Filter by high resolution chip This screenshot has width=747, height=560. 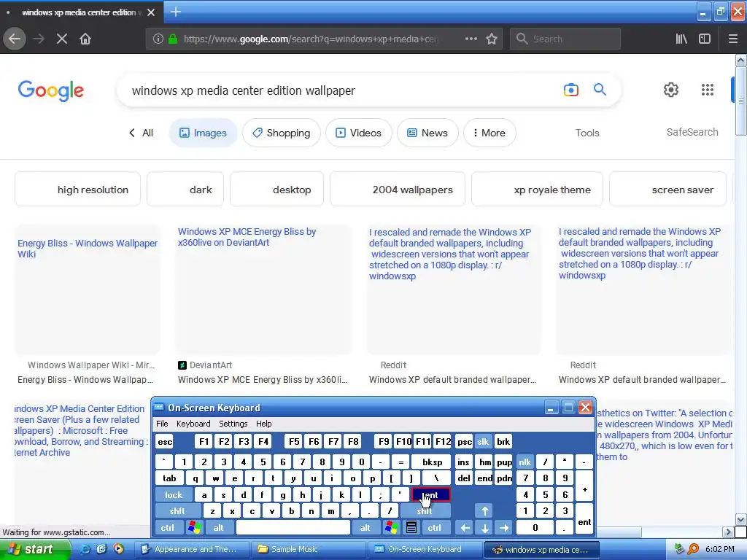tap(77, 190)
